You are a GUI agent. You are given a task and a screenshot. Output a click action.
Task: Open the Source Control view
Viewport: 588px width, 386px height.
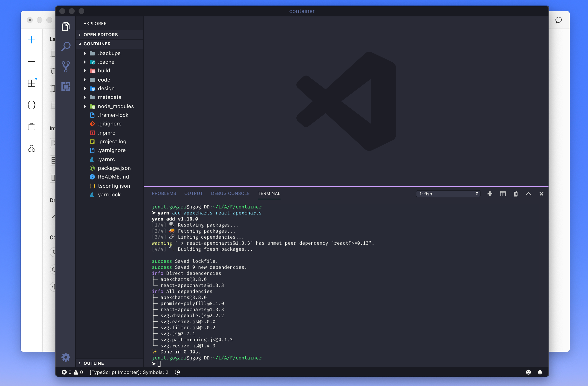66,67
